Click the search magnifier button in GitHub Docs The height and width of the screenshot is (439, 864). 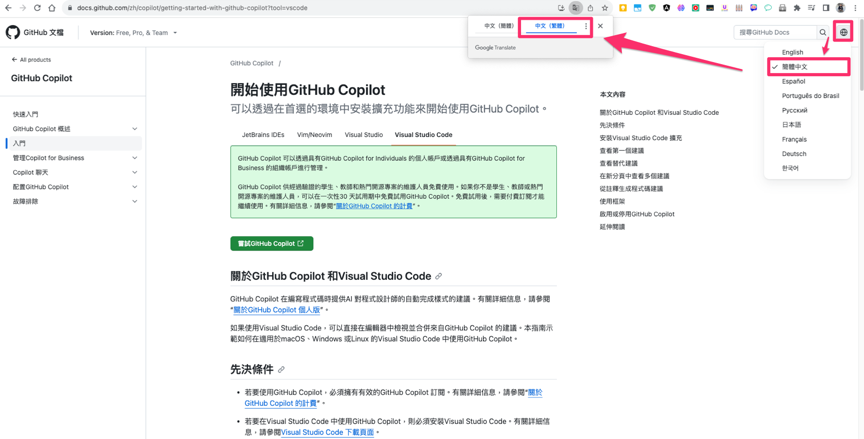pos(823,32)
